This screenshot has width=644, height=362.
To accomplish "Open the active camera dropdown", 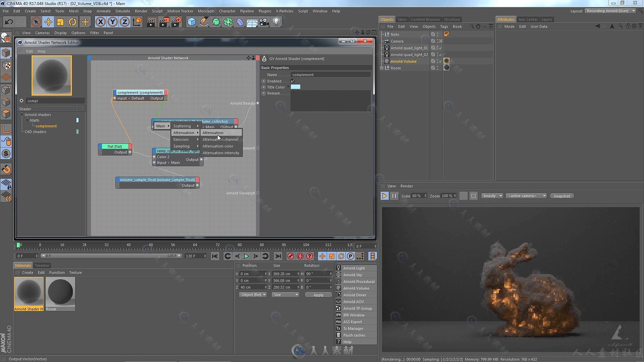I will [526, 196].
